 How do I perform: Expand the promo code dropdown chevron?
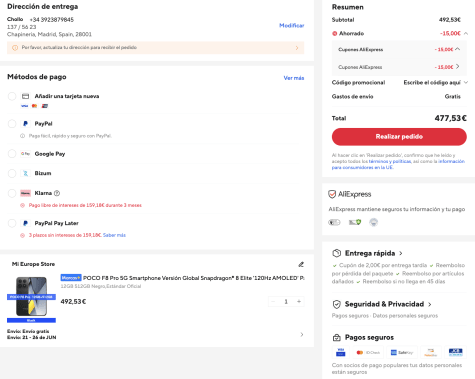click(466, 82)
